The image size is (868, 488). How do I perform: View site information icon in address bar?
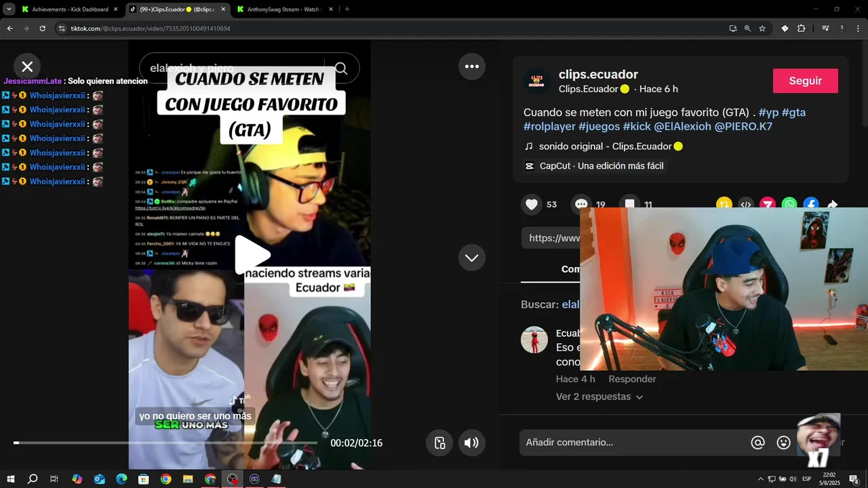coord(62,28)
